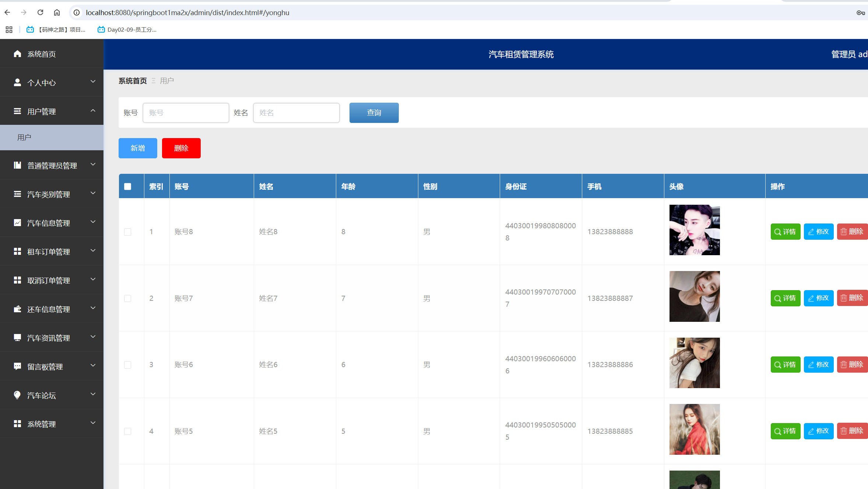Viewport: 868px width, 489px height.
Task: Expand the 汽车类别管理 chevron
Action: click(x=93, y=193)
